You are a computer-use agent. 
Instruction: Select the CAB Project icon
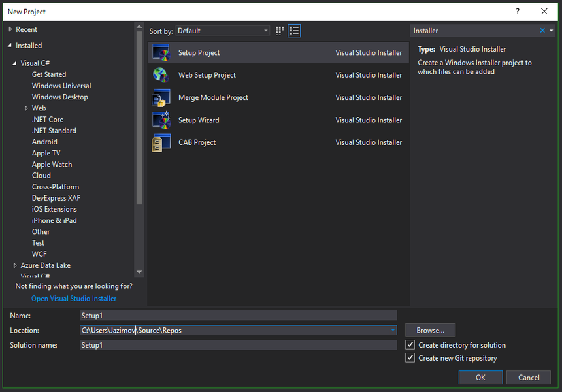click(x=161, y=142)
